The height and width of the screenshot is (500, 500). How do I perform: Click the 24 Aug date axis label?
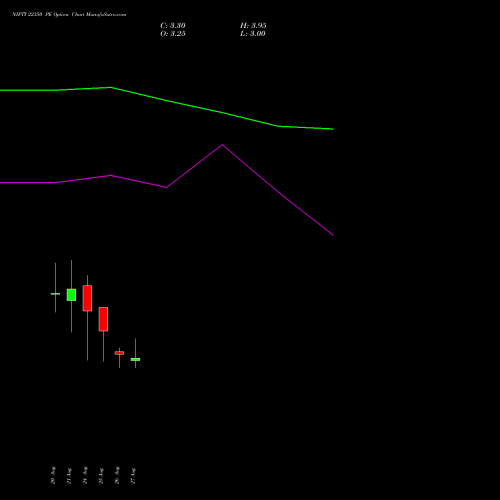tap(85, 475)
